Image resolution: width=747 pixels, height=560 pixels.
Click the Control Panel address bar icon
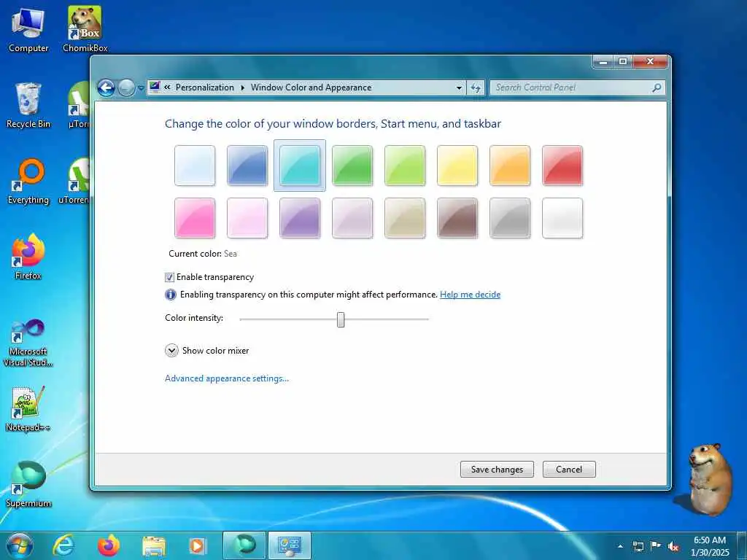(155, 87)
